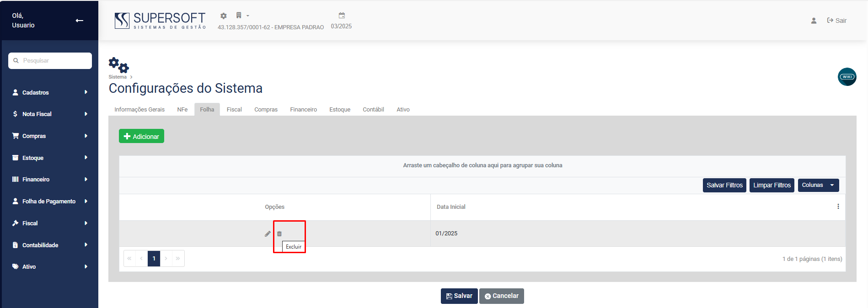
Task: Open the WIKI help icon
Action: (847, 77)
